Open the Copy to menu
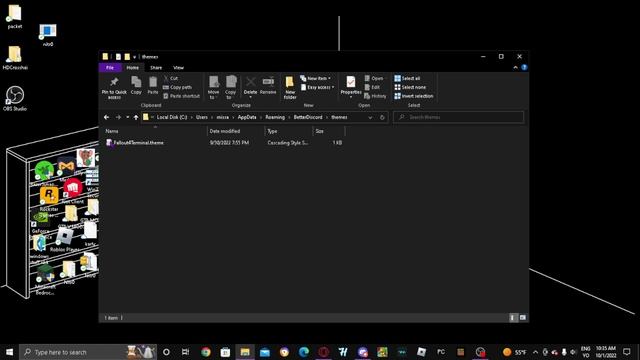Viewport: 640px width, 360px height. [231, 87]
